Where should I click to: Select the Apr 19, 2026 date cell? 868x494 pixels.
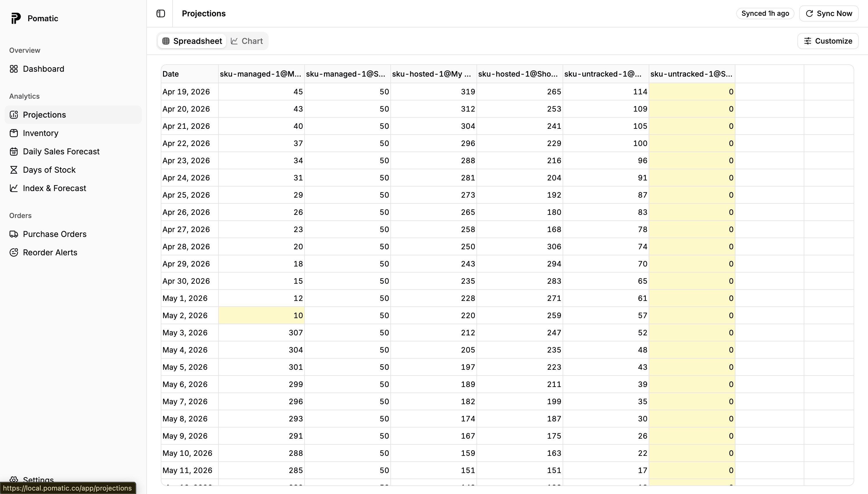[190, 92]
